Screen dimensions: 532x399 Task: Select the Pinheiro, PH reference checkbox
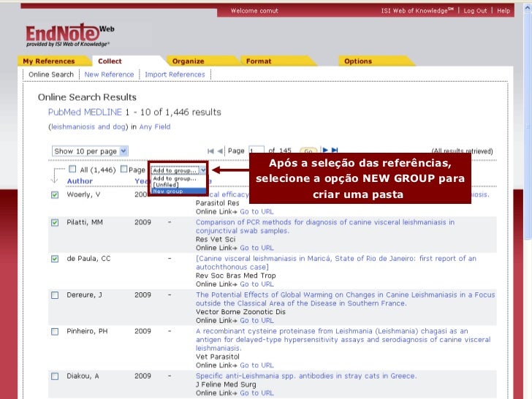coord(55,332)
